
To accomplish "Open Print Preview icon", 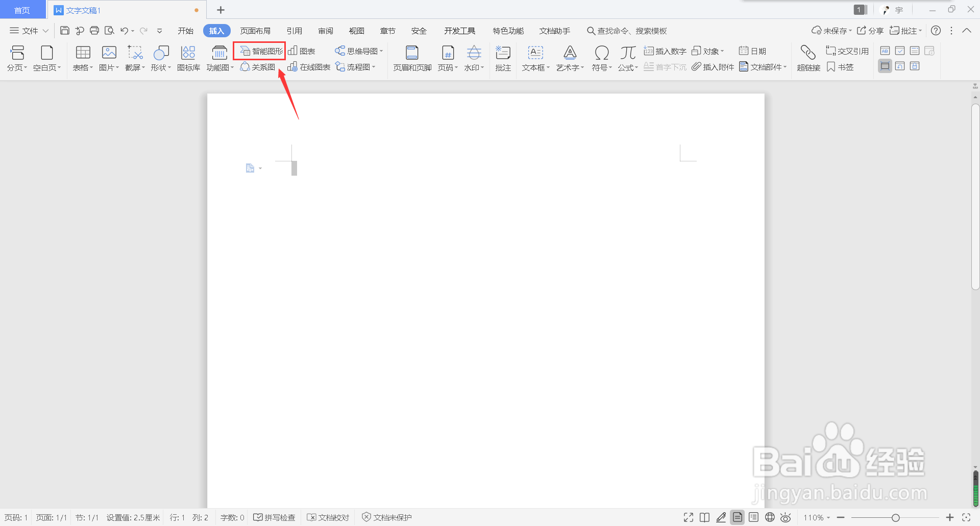I will 109,31.
